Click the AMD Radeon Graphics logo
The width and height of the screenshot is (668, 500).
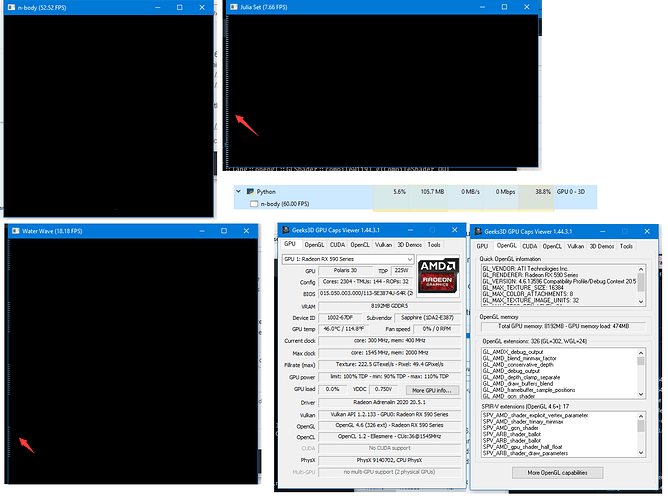coord(438,276)
